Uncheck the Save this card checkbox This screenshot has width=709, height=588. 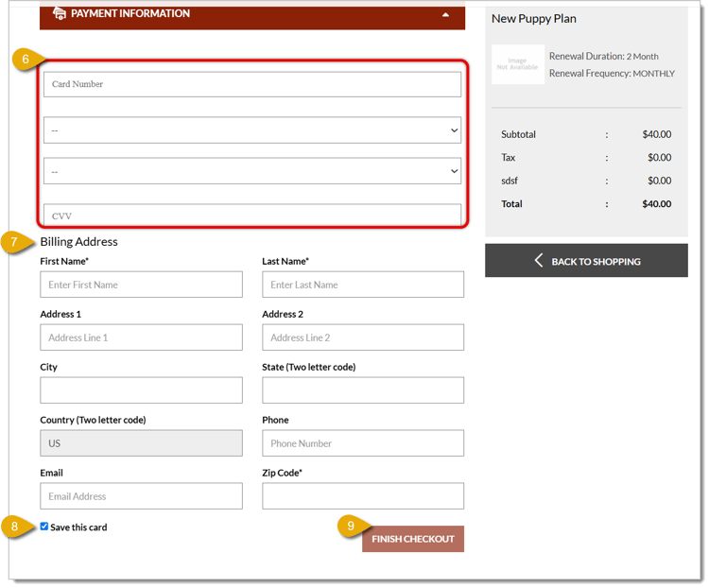point(43,527)
